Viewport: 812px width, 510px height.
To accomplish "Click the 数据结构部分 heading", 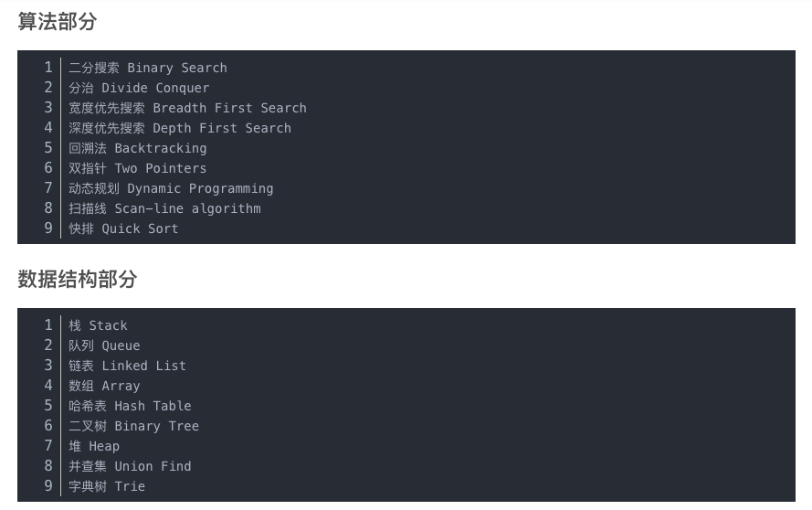I will (x=77, y=279).
